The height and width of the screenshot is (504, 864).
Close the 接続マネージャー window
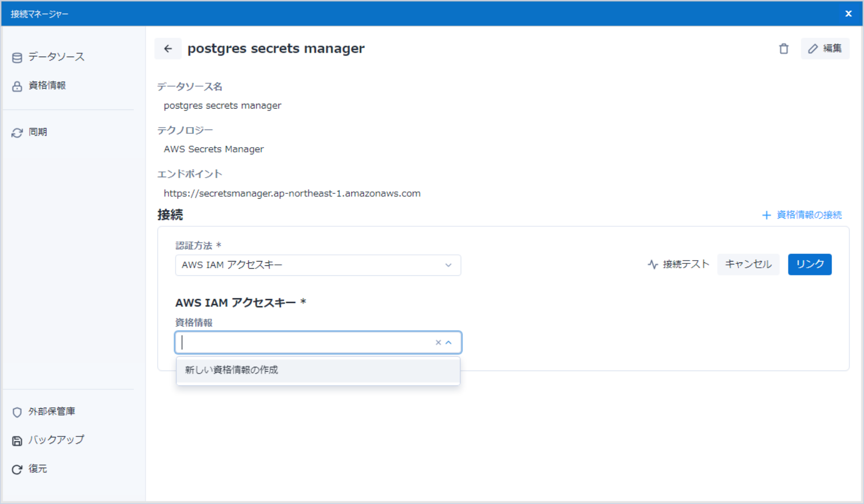click(848, 14)
